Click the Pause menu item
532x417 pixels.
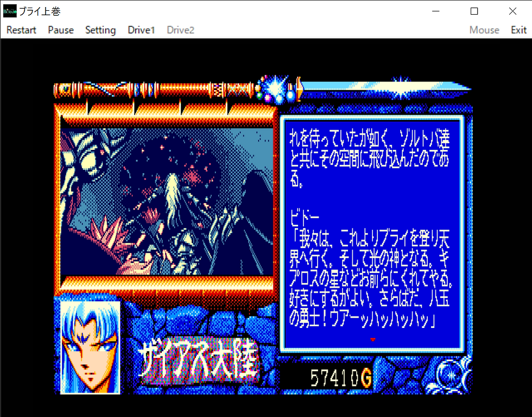click(61, 30)
